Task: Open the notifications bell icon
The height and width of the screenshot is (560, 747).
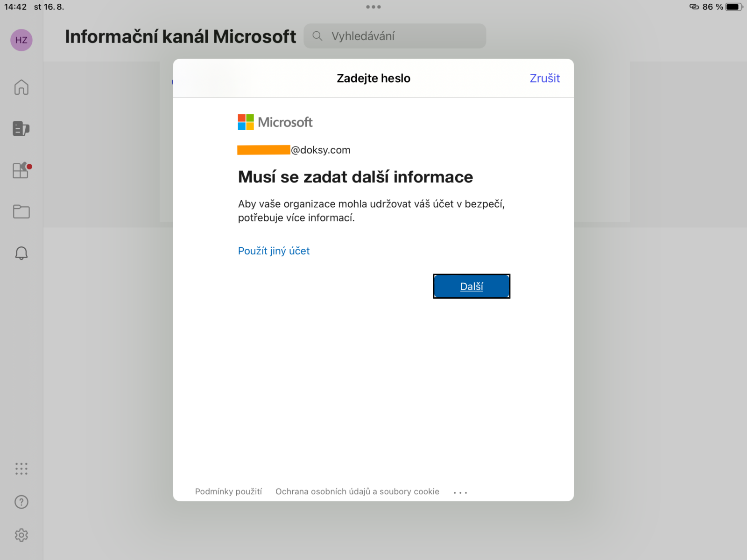Action: [21, 253]
